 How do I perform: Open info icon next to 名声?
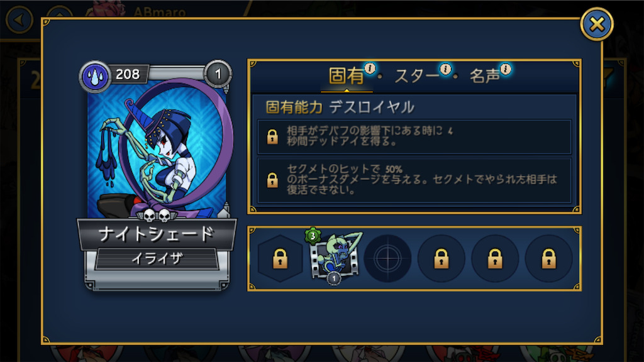pos(506,69)
